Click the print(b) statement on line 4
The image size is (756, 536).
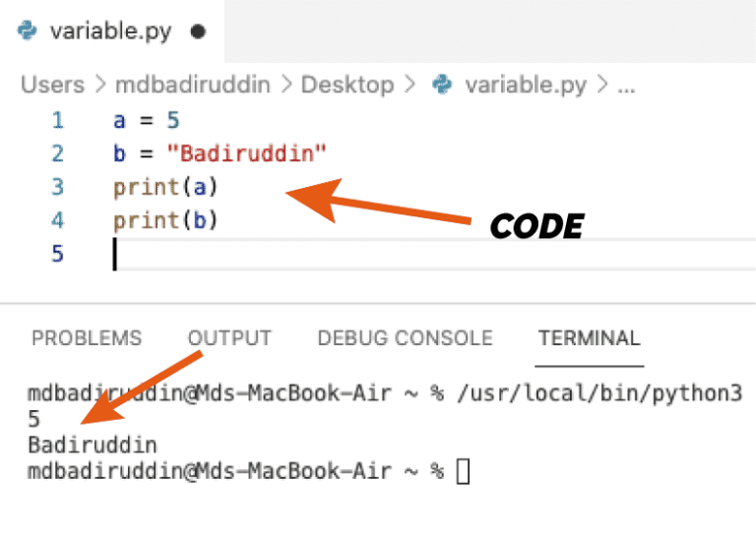pyautogui.click(x=165, y=221)
